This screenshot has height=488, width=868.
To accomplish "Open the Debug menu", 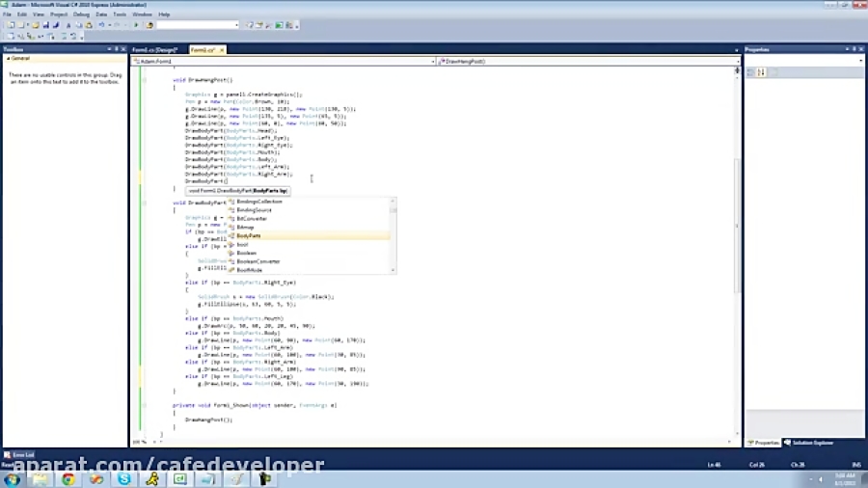I will 81,14.
